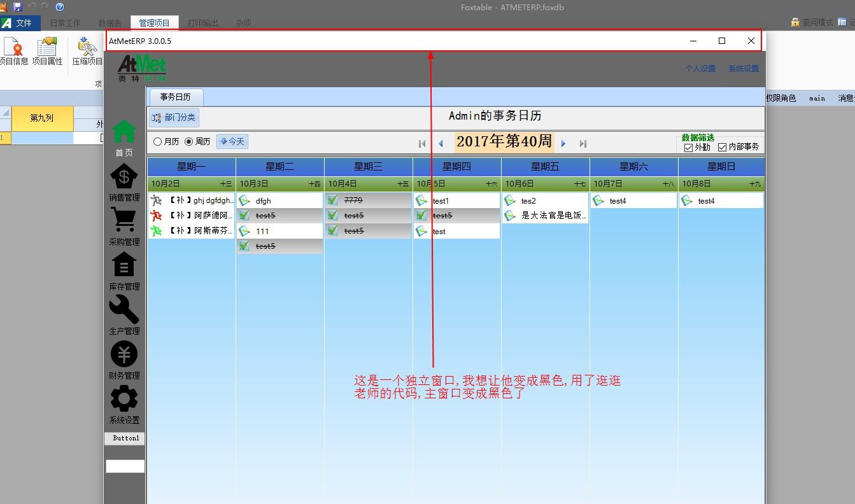Image resolution: width=855 pixels, height=504 pixels.
Task: Switch to the 打印输出 ribbon tab
Action: [x=203, y=23]
